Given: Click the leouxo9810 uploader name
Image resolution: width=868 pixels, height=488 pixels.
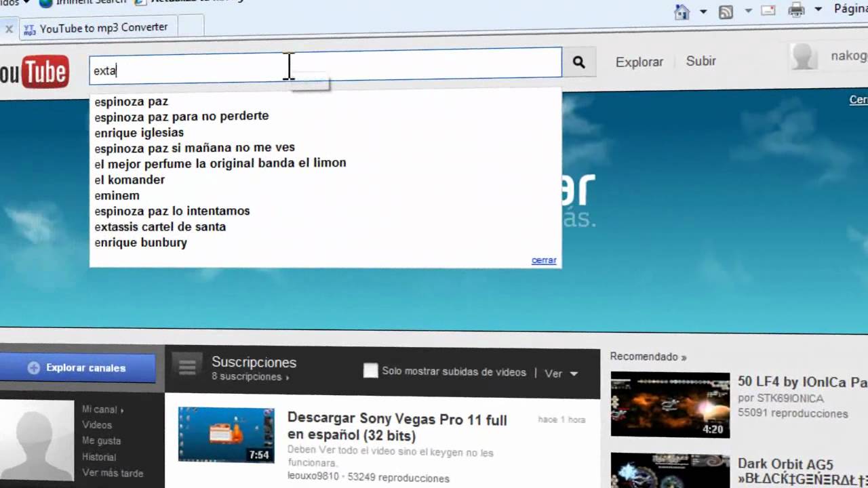Looking at the screenshot, I should click(313, 477).
